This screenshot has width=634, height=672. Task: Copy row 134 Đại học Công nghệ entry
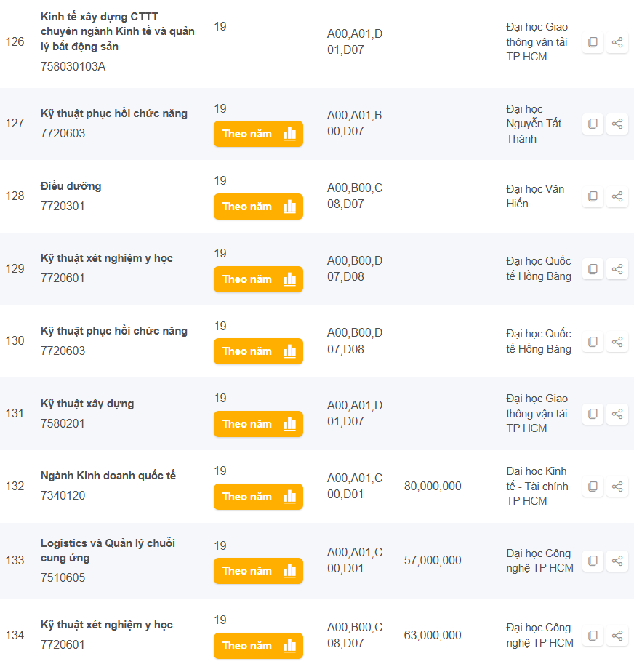point(593,636)
